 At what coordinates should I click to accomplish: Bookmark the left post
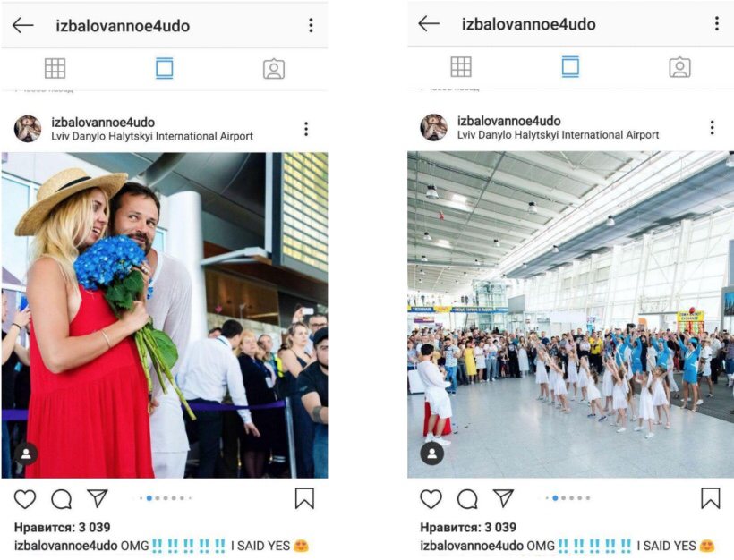point(304,498)
